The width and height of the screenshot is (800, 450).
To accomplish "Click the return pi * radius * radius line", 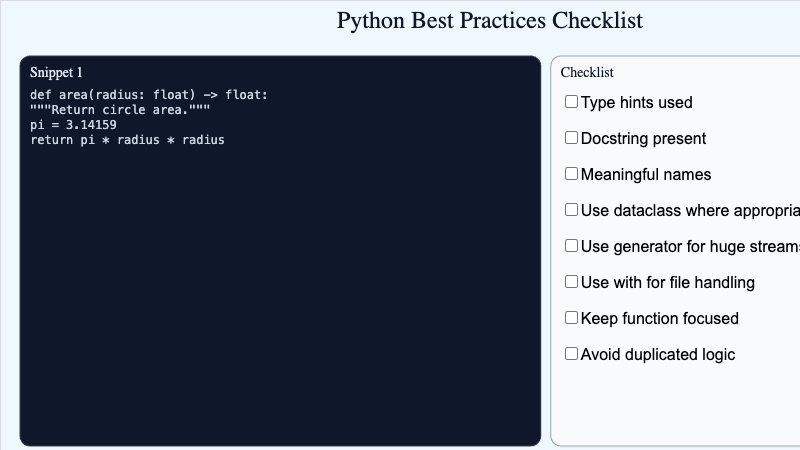I will click(127, 140).
